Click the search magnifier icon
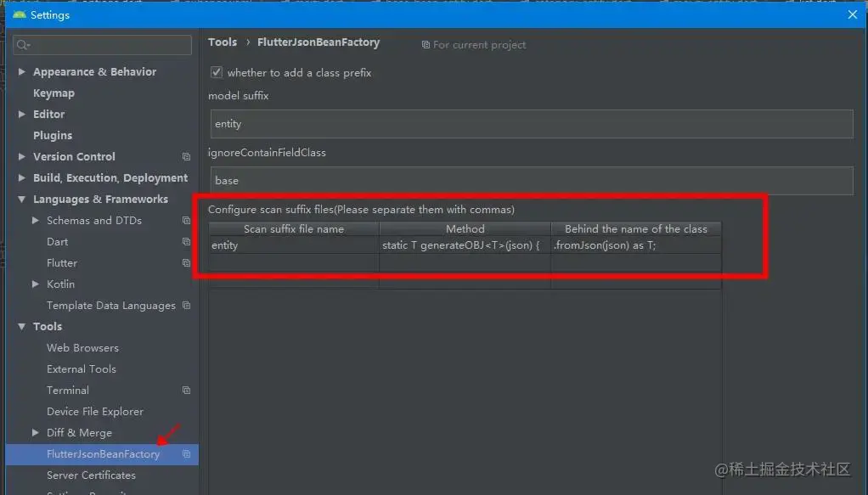This screenshot has height=495, width=868. pos(23,45)
